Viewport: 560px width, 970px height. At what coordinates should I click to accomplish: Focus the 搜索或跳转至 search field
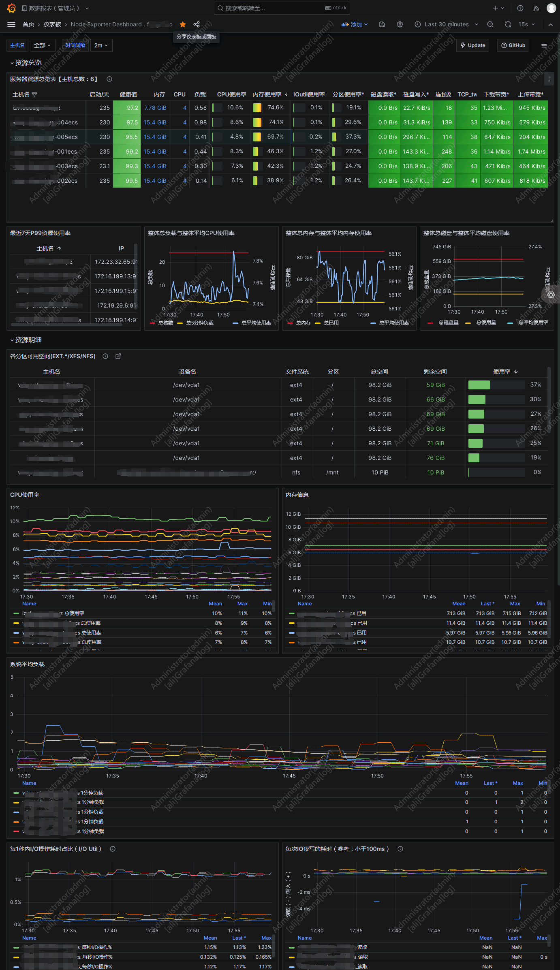pos(282,8)
